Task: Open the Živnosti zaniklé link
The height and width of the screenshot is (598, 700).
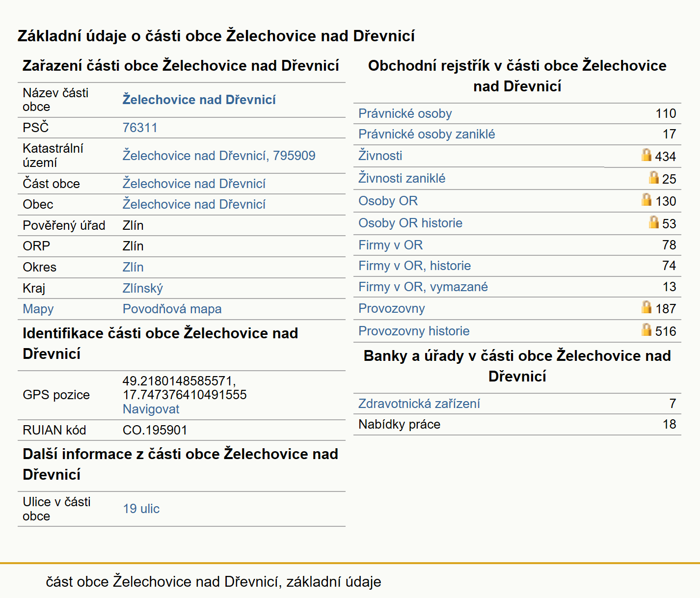Action: (402, 178)
